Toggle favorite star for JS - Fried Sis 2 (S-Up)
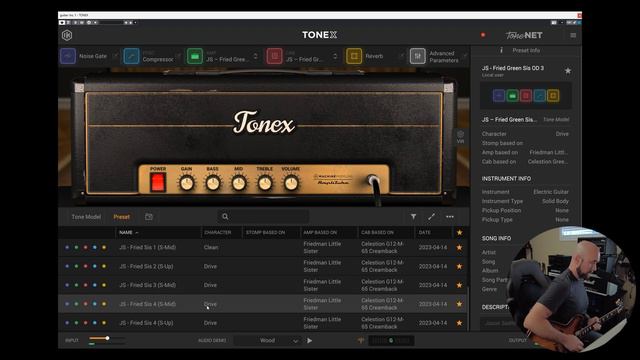Screen dimensions: 640x360 pyautogui.click(x=460, y=266)
